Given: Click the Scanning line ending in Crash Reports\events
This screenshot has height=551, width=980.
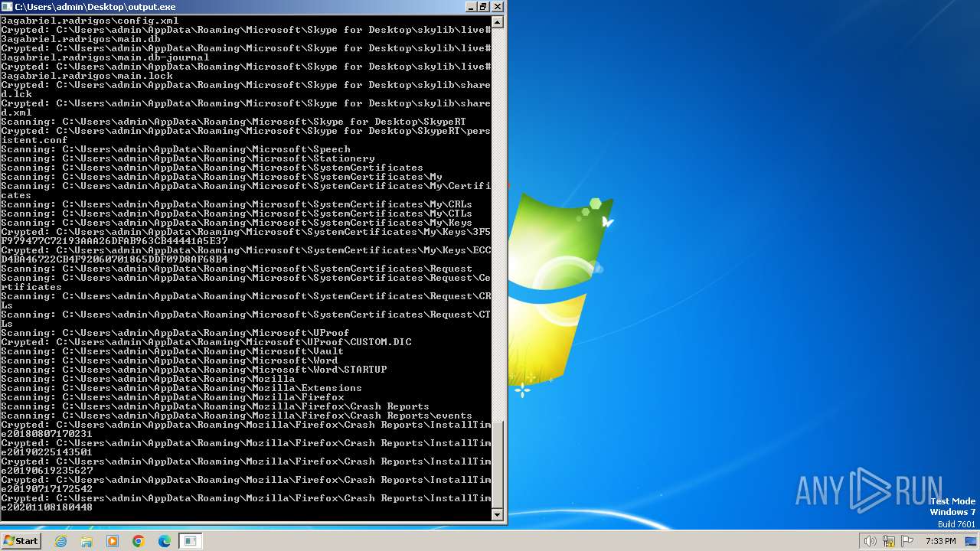Looking at the screenshot, I should click(237, 416).
